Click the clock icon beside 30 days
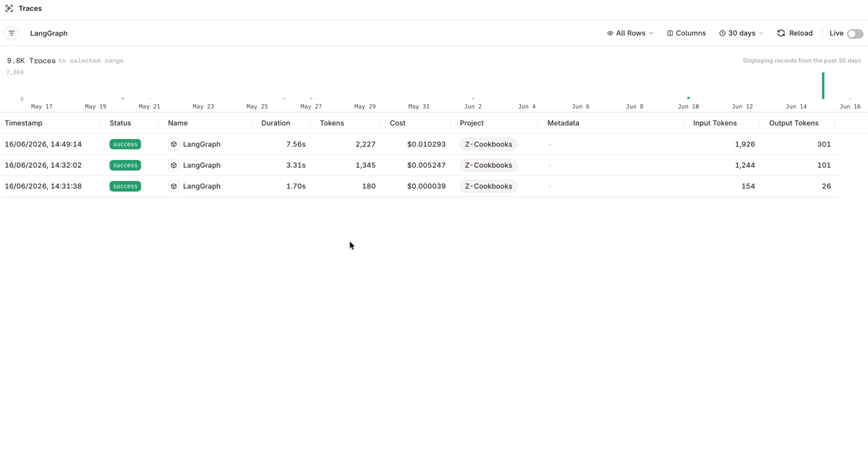The height and width of the screenshot is (459, 868). click(x=722, y=33)
